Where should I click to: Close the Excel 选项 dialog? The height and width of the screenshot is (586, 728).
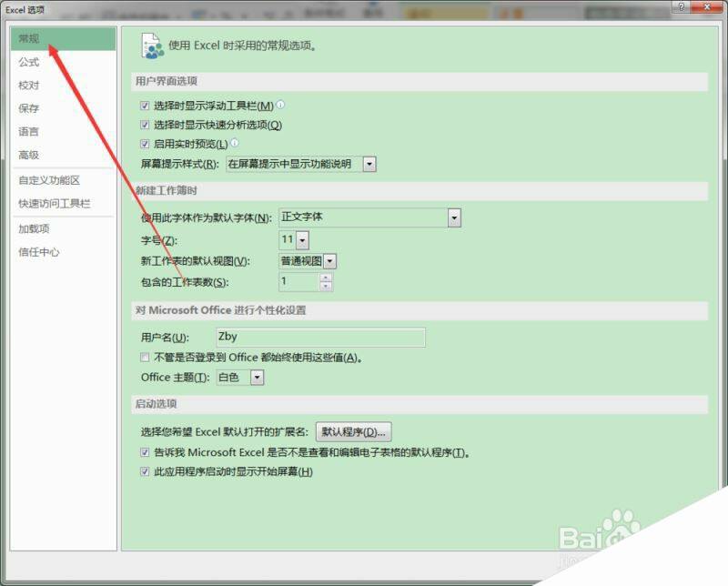[707, 6]
